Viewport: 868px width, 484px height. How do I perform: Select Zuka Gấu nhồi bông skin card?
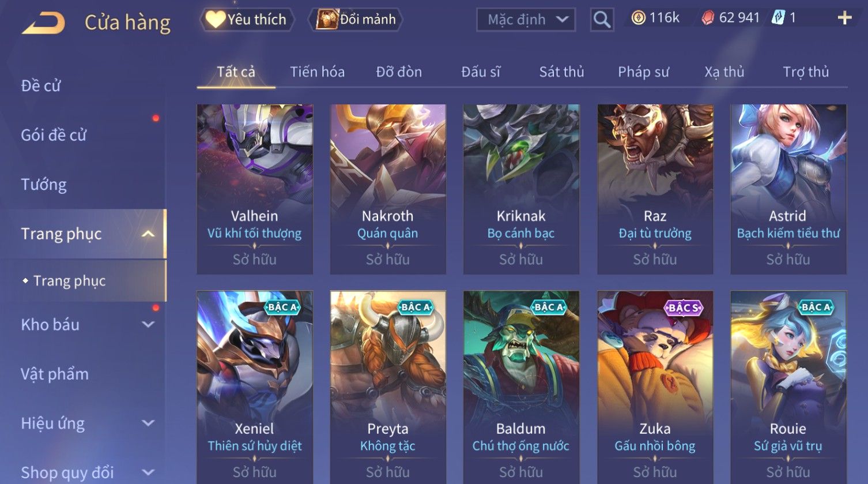pyautogui.click(x=655, y=387)
